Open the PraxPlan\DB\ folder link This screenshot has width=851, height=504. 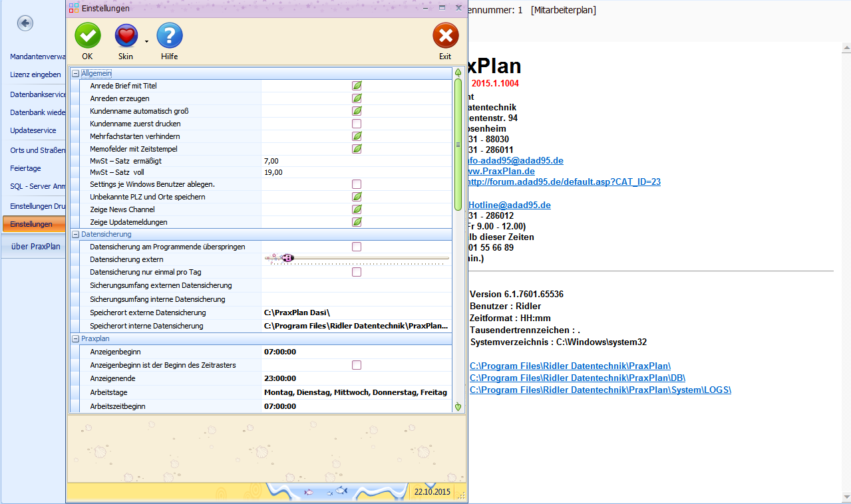[x=578, y=378]
